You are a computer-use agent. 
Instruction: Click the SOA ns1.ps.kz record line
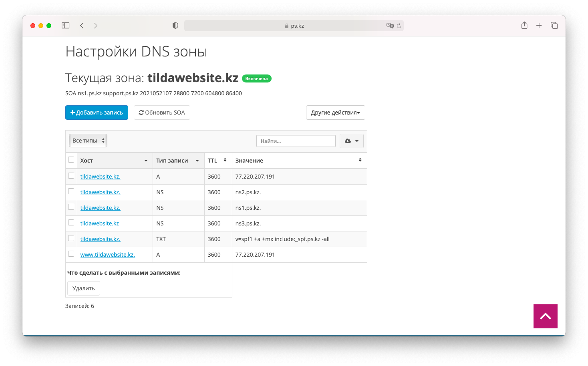tap(153, 93)
